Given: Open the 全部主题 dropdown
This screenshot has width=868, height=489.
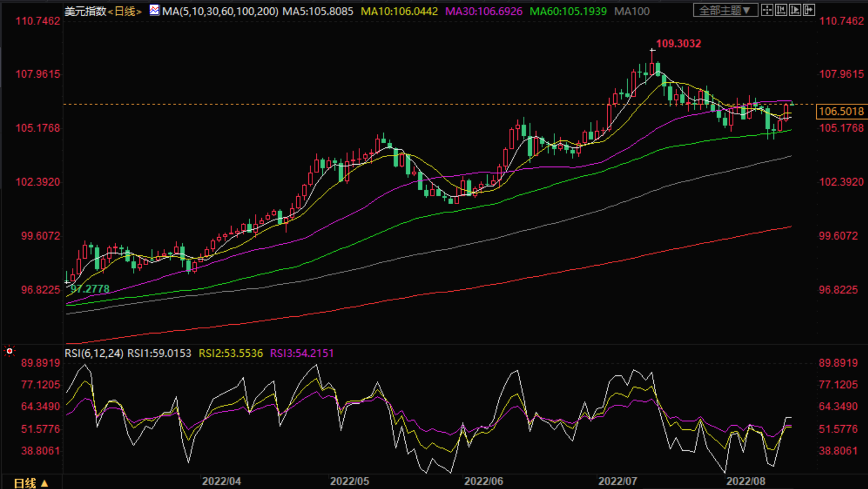Looking at the screenshot, I should pyautogui.click(x=725, y=10).
